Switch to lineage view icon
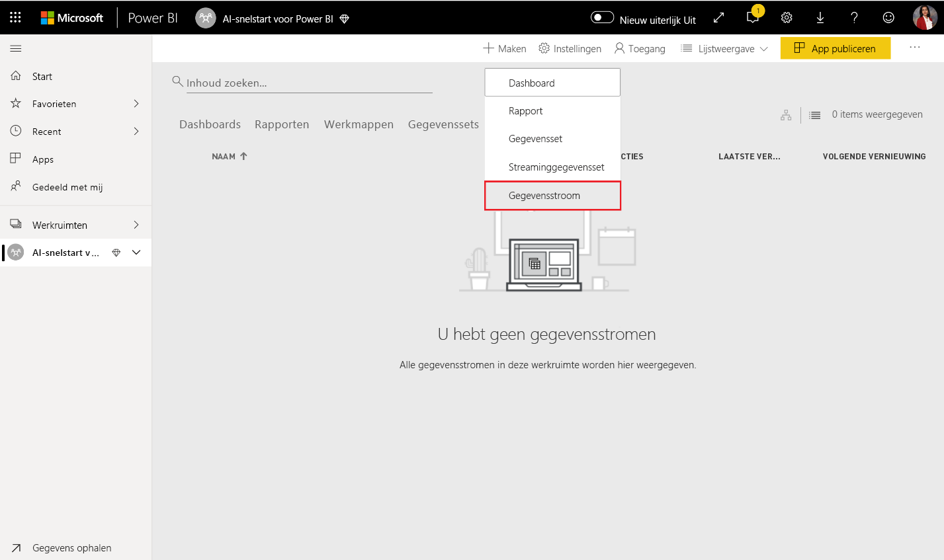Image resolution: width=944 pixels, height=560 pixels. point(786,115)
